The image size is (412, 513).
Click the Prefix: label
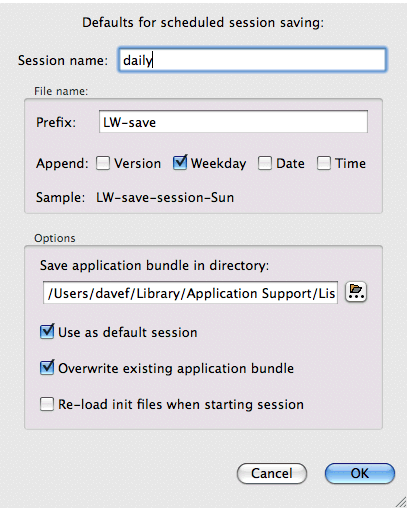click(56, 122)
